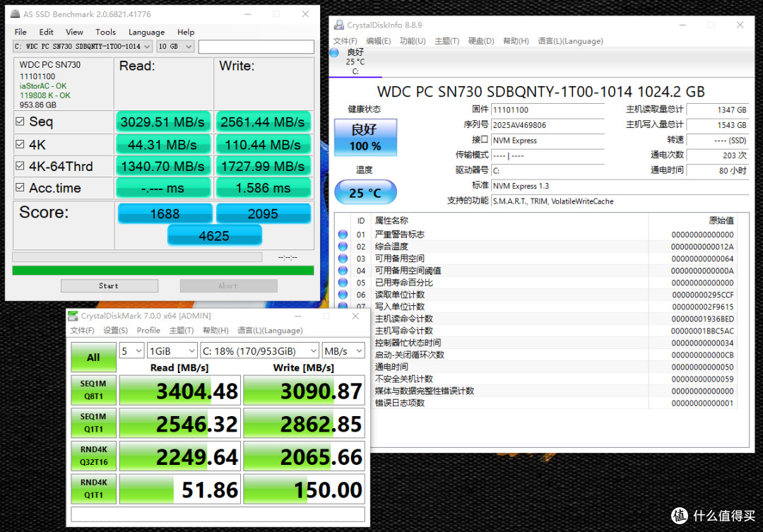
Task: Run all tests with the All button
Action: coord(93,357)
